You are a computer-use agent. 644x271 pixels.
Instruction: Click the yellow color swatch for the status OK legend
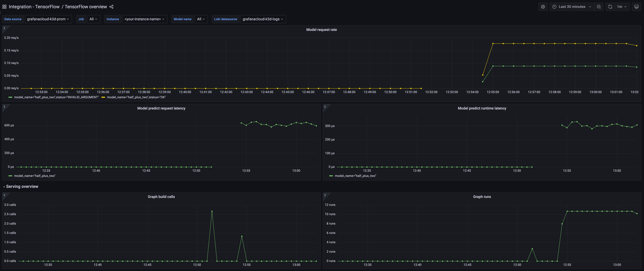point(103,97)
